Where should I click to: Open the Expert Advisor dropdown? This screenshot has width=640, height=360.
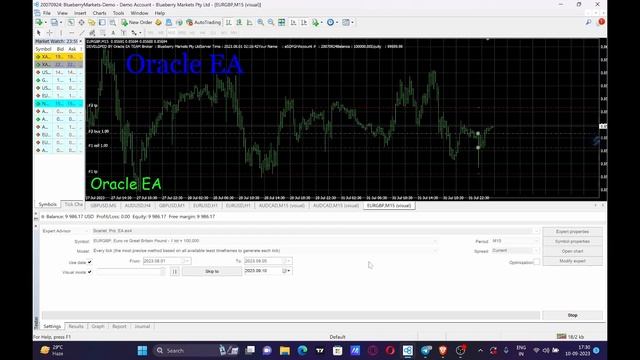(x=536, y=231)
